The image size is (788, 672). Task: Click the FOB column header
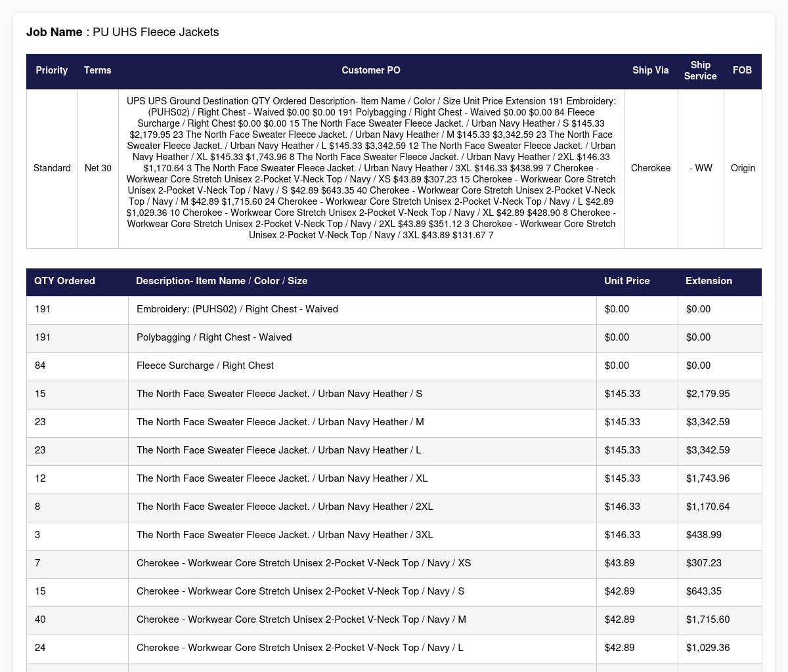point(743,70)
